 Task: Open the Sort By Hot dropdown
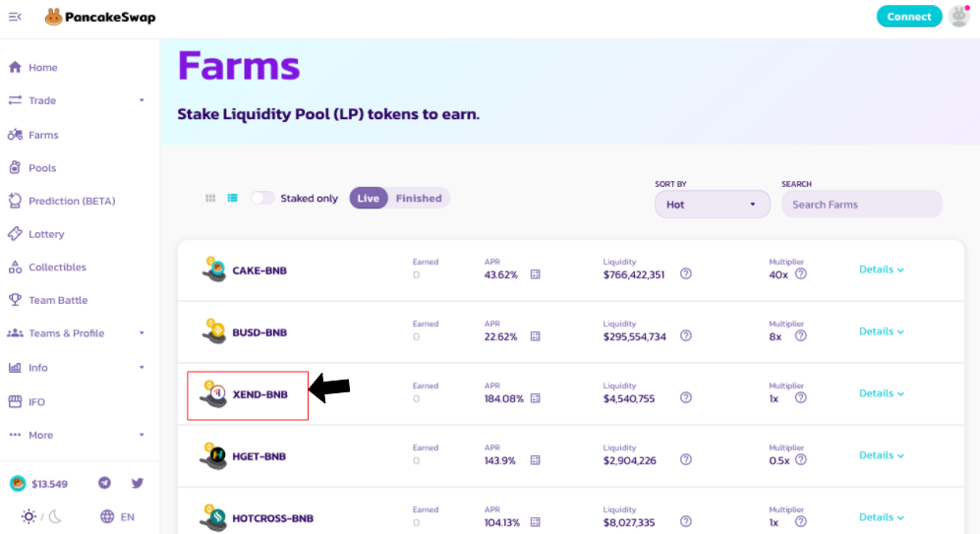[714, 205]
